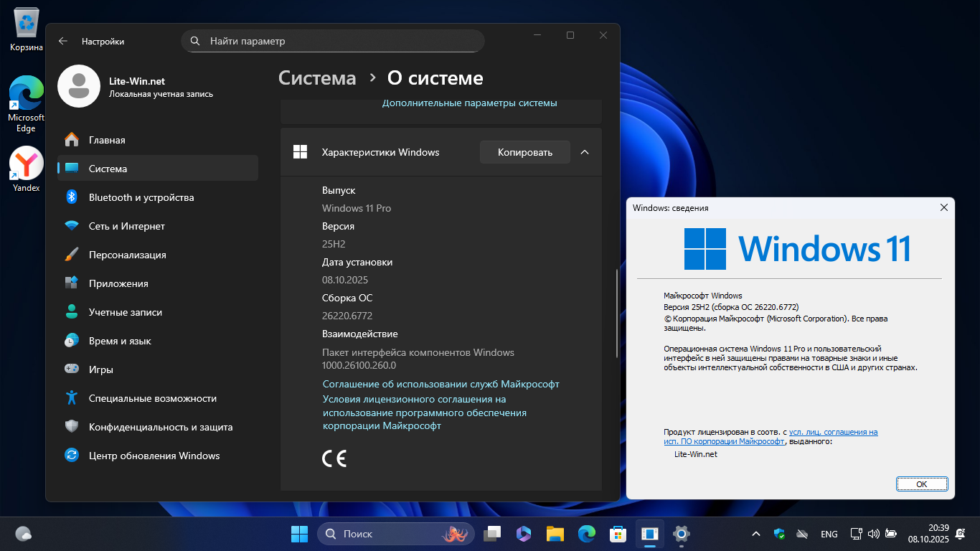Show hidden system tray icons
980x551 pixels.
[755, 534]
